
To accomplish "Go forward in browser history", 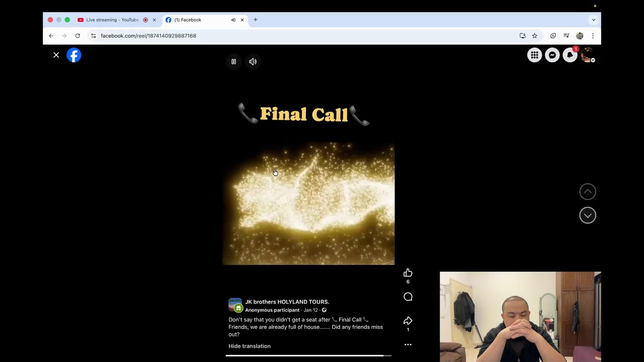I will point(64,36).
